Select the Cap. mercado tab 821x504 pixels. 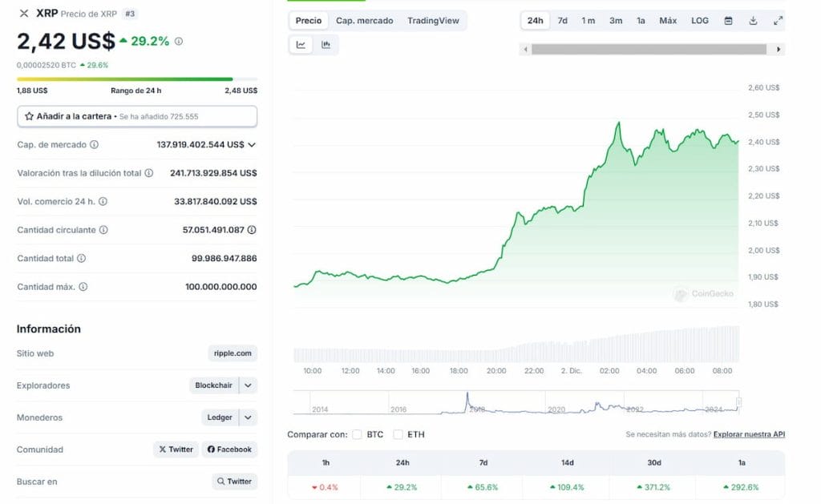tap(364, 20)
